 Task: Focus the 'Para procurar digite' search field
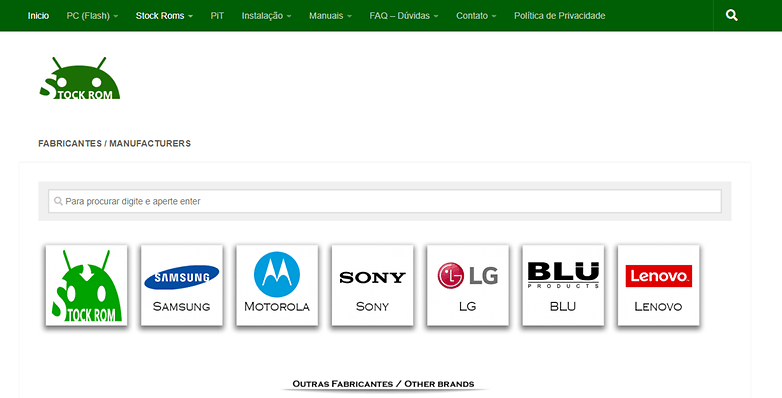click(x=385, y=201)
